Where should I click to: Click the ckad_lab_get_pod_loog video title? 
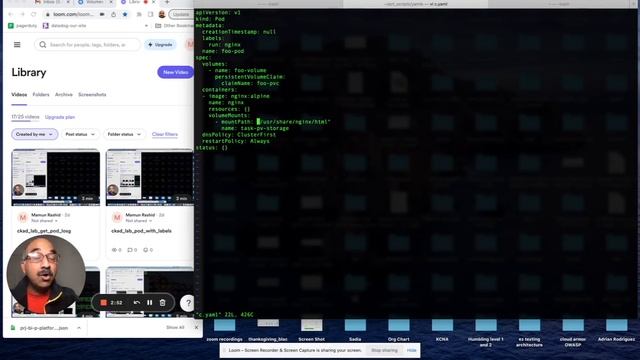[x=44, y=231]
